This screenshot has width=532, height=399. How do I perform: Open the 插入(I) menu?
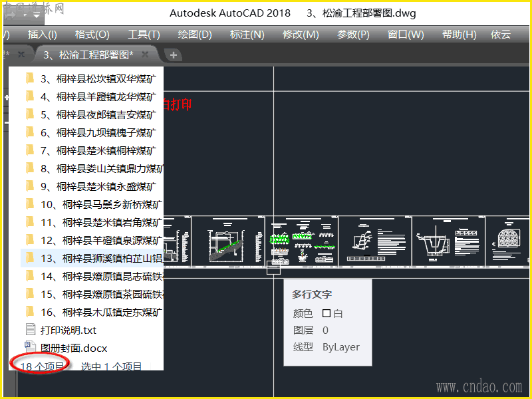(43, 35)
